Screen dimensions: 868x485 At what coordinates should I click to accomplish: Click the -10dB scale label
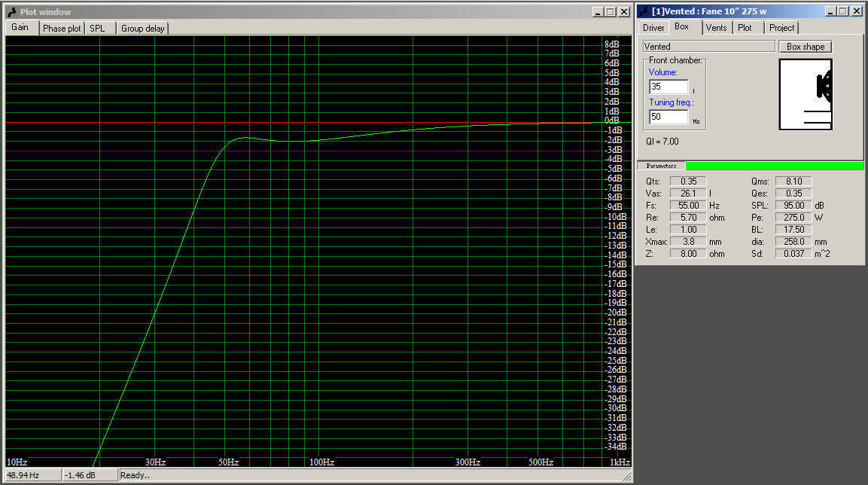click(x=616, y=217)
